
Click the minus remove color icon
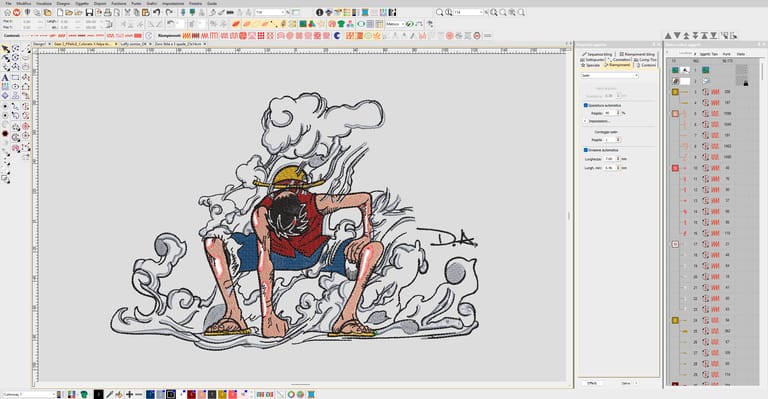click(x=139, y=394)
